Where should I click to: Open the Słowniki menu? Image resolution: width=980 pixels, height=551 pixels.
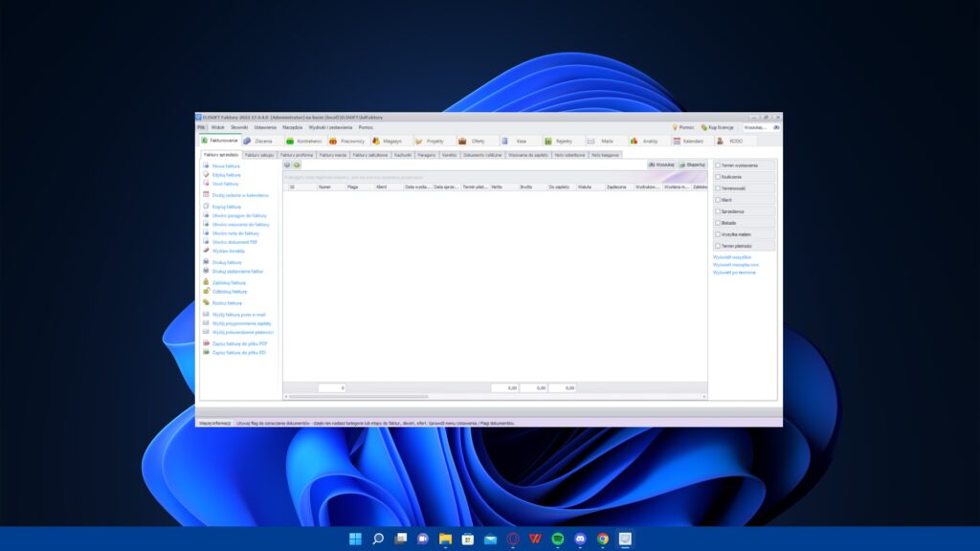(239, 127)
